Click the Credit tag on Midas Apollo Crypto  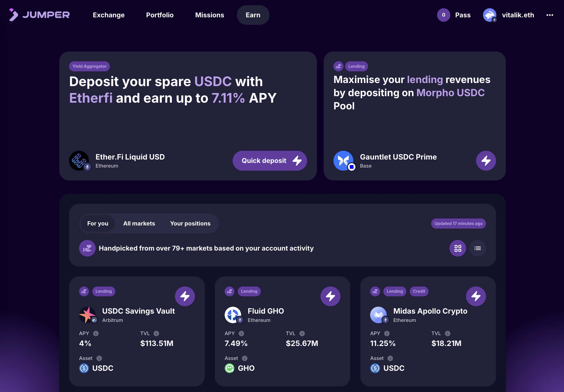(x=419, y=291)
